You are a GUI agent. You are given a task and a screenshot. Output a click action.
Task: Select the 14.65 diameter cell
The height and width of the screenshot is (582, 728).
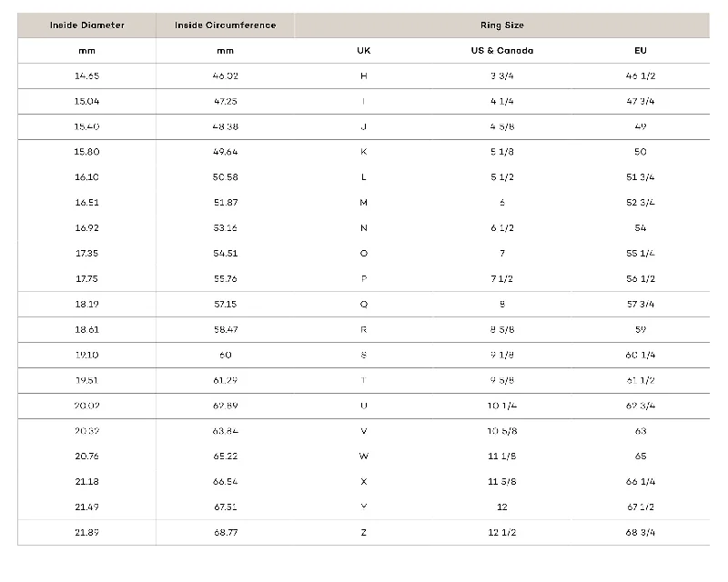pos(86,75)
